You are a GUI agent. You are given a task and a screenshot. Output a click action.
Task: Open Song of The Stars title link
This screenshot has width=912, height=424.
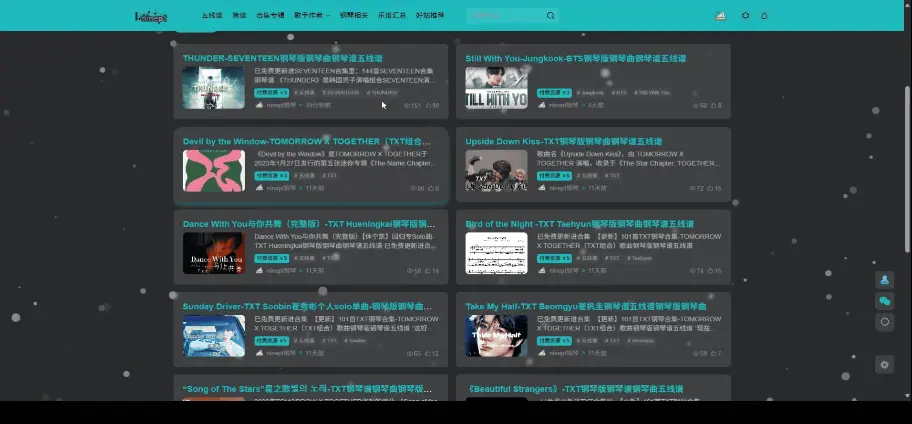pos(307,389)
